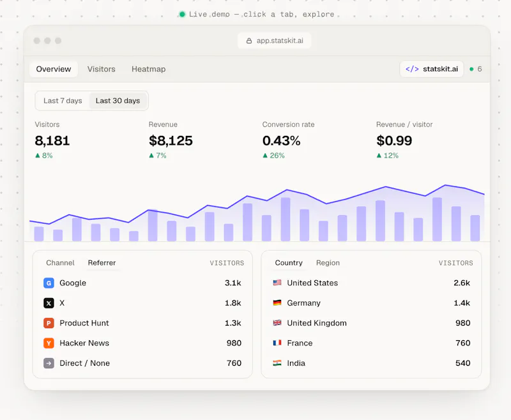
Task: Click the Hacker News row label
Action: pyautogui.click(x=84, y=343)
